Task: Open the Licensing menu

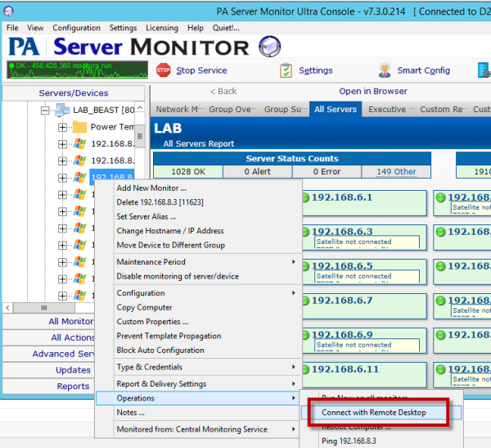Action: pos(162,28)
